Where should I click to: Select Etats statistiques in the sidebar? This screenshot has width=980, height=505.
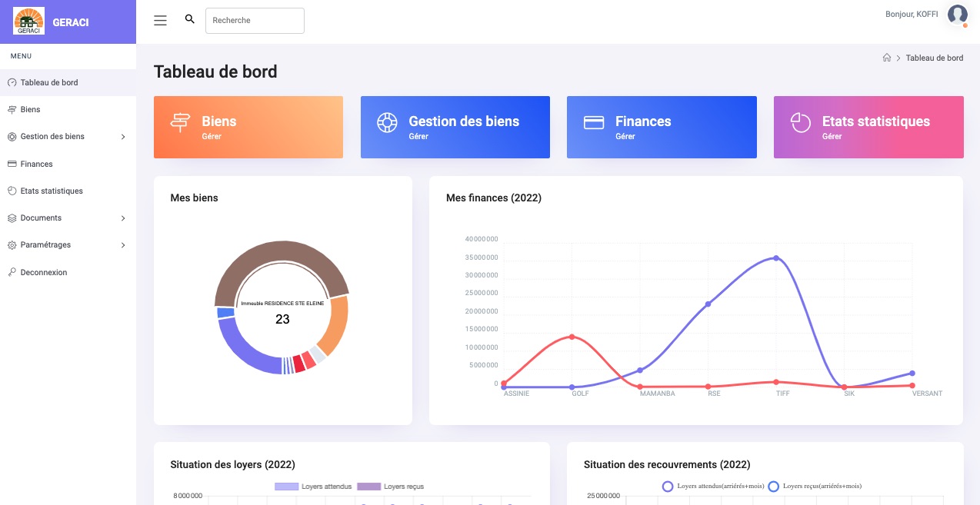(x=51, y=191)
